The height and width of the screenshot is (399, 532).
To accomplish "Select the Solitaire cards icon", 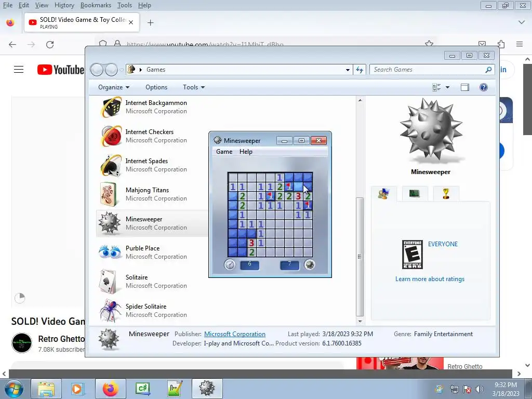I will (109, 282).
